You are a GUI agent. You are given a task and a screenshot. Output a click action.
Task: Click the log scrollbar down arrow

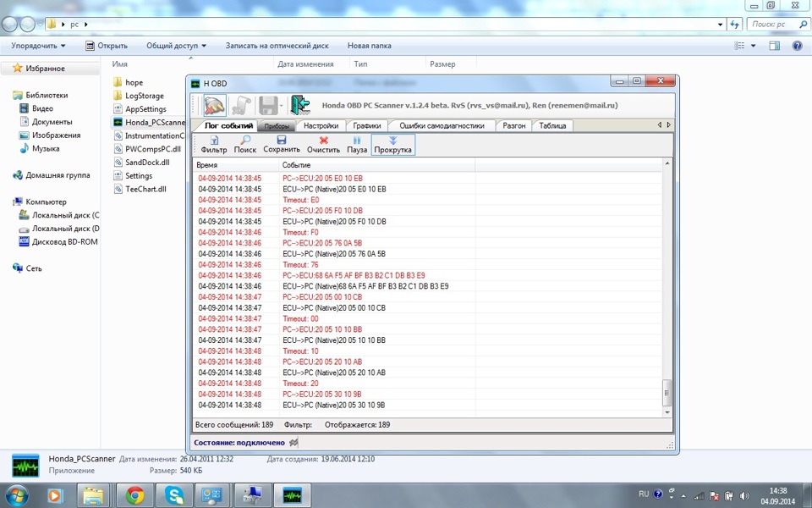[667, 412]
